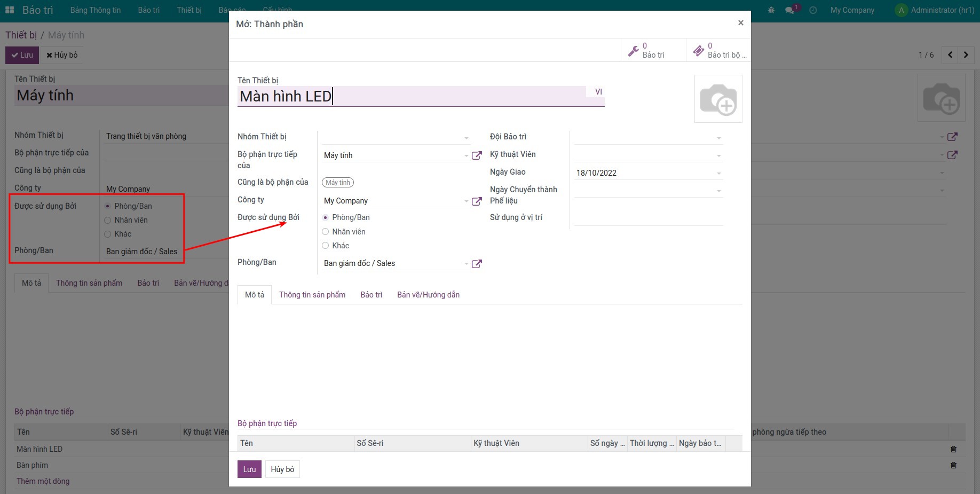Expand the Đội Bảo trì dropdown
980x494 pixels.
[718, 138]
